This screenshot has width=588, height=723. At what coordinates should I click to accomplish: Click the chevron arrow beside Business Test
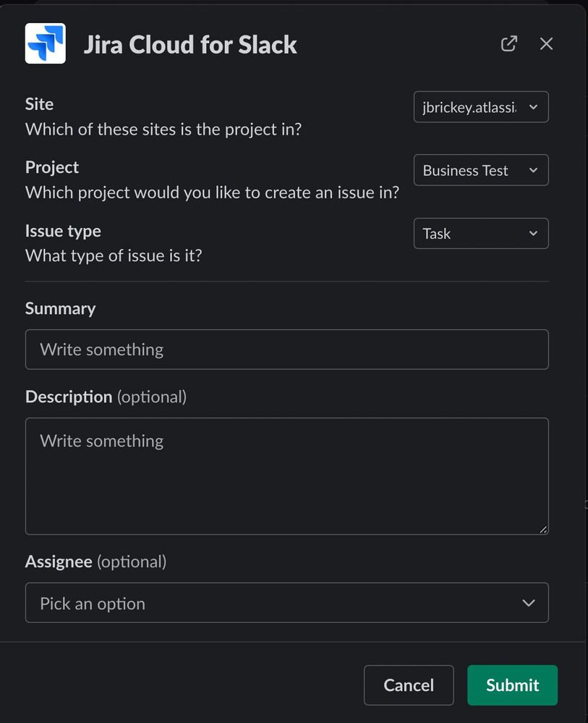pyautogui.click(x=533, y=170)
